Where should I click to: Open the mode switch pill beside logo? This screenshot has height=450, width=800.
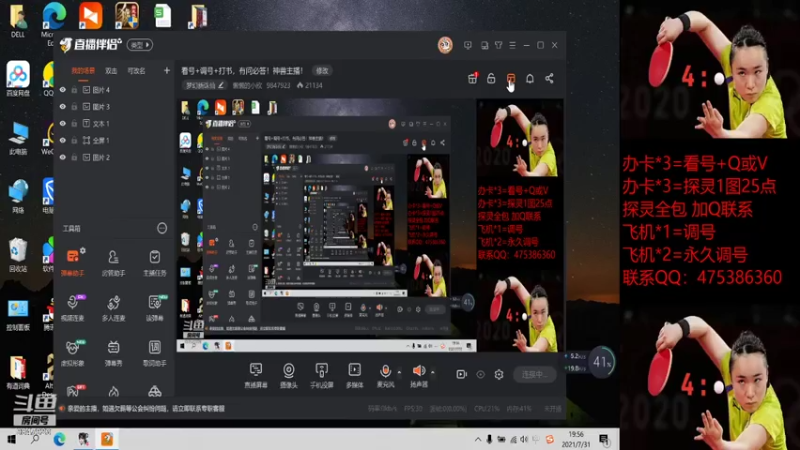tap(140, 45)
